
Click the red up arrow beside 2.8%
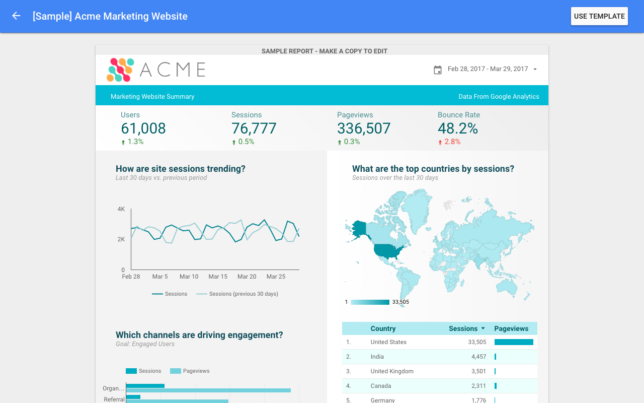pos(440,142)
